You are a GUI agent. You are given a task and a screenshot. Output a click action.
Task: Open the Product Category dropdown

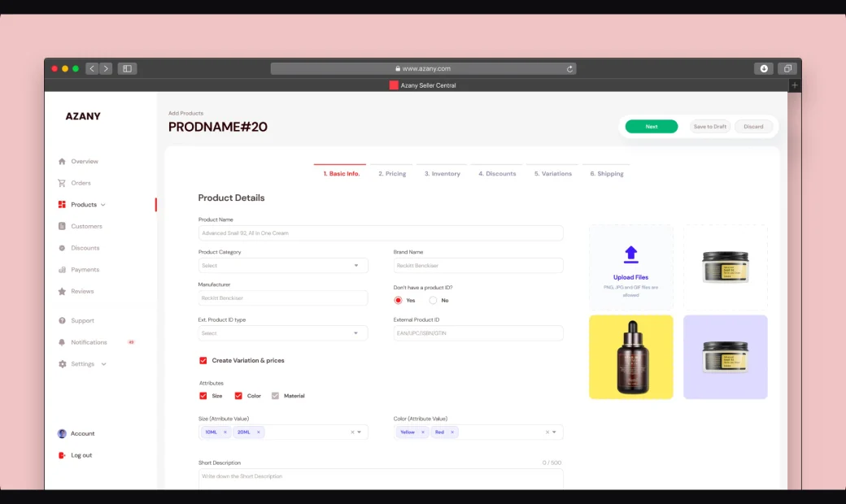click(x=283, y=265)
